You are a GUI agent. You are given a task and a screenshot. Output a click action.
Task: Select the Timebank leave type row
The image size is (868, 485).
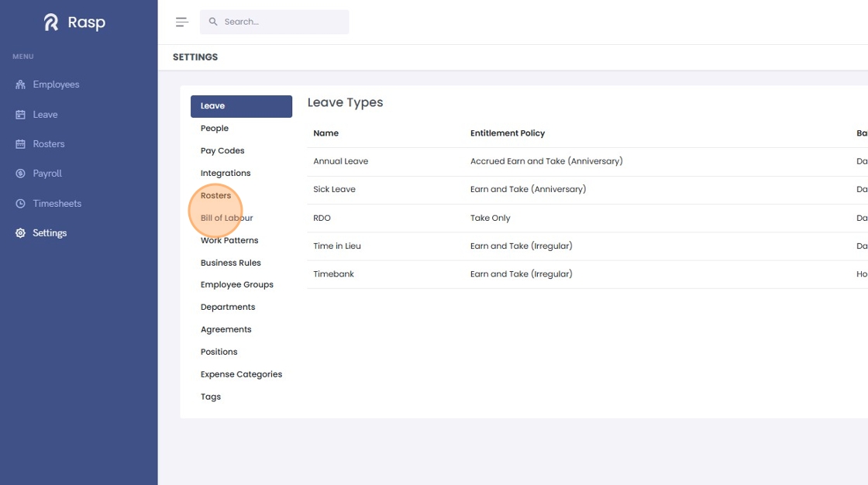coord(587,274)
